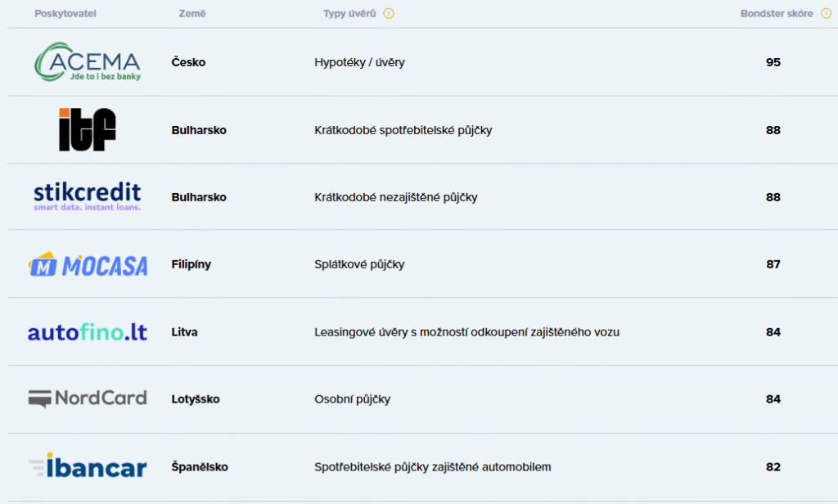Click the info icon beside Bondster skóre
Image resolution: width=838 pixels, height=504 pixels.
click(x=826, y=13)
